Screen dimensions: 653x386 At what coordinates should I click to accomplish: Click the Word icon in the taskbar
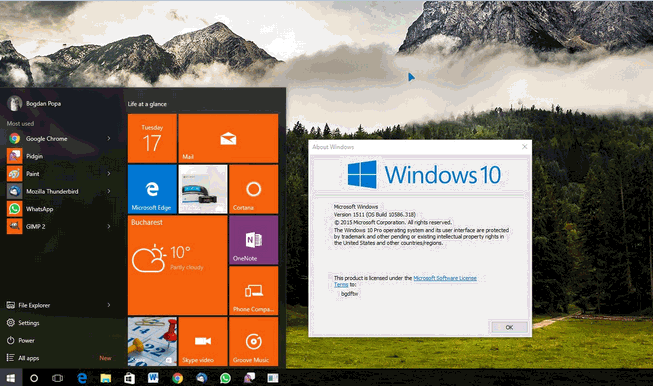point(153,378)
